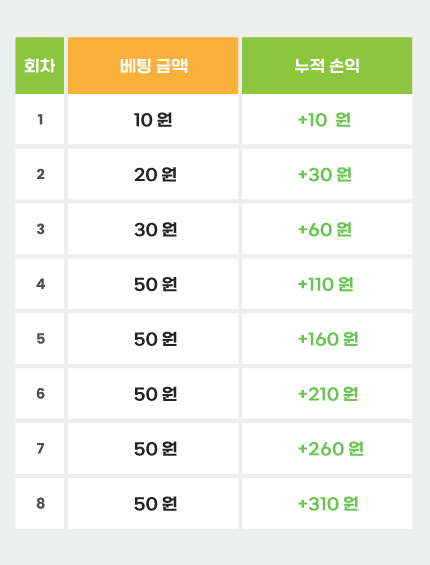
Task: Click the +260 원 profit cell
Action: click(327, 449)
